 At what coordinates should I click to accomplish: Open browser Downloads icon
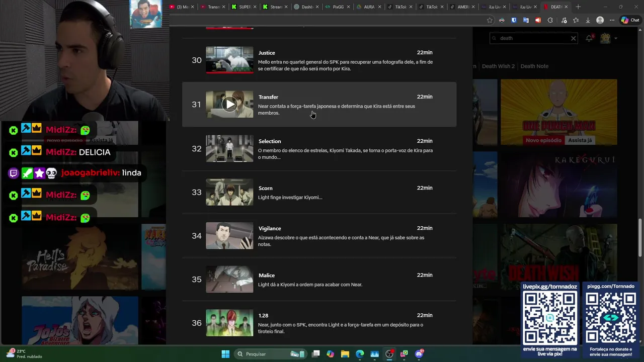[588, 20]
